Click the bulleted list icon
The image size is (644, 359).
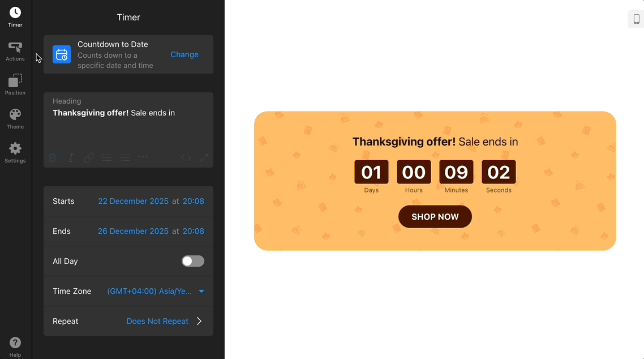coord(107,158)
